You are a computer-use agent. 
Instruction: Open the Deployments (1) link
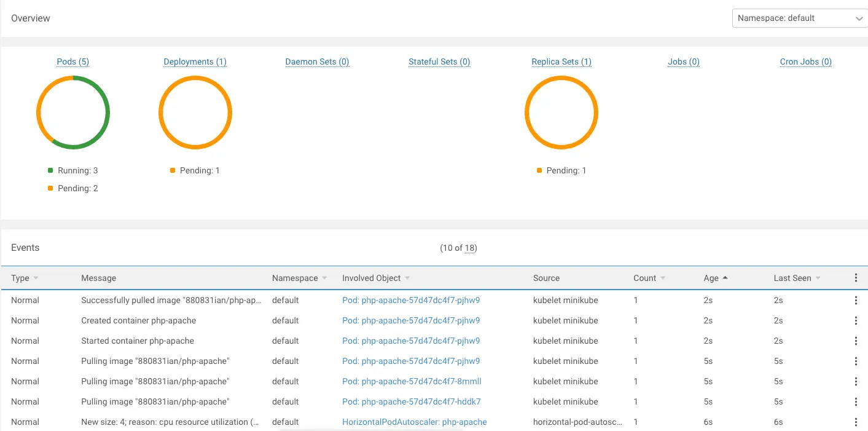tap(195, 61)
